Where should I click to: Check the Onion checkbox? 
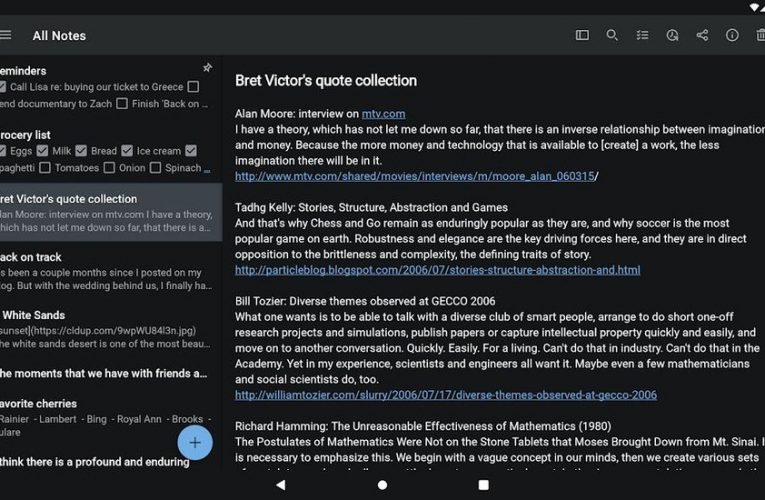(x=109, y=168)
